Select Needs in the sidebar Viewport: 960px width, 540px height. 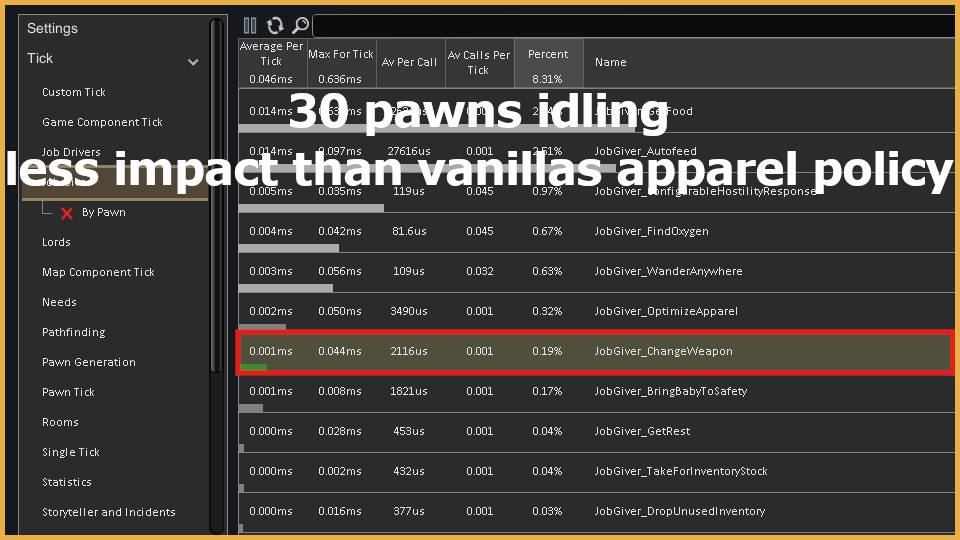point(59,302)
